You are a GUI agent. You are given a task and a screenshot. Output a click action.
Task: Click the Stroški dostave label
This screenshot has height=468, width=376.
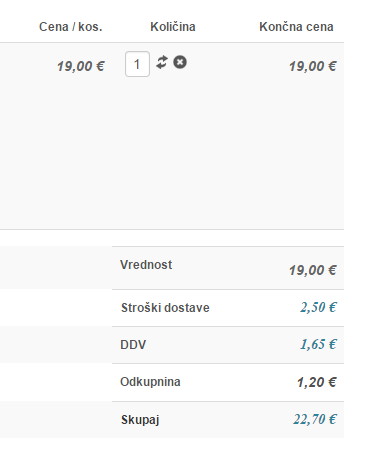[x=165, y=308]
